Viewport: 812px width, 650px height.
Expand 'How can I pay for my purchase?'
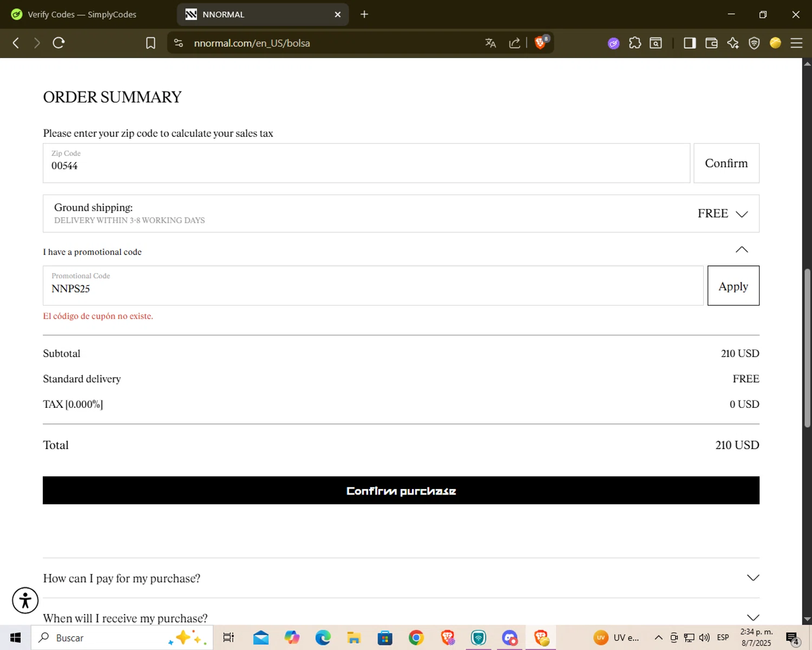401,578
